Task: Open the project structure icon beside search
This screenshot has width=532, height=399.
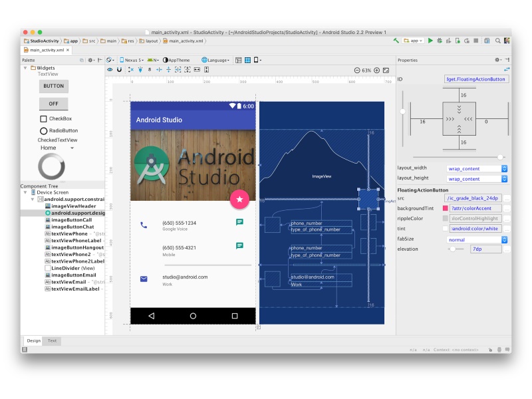Action: tap(487, 41)
